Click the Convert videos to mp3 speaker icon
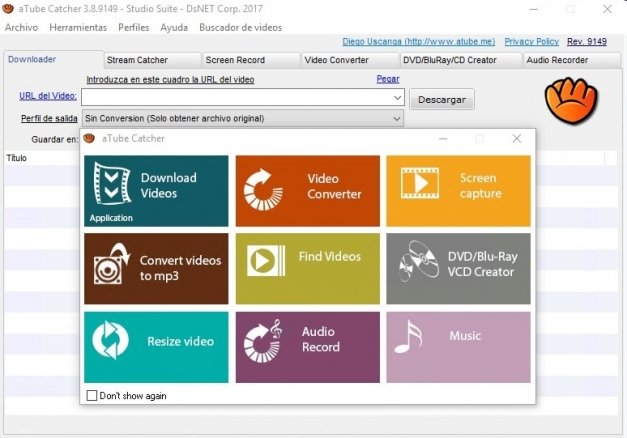The image size is (627, 438). pyautogui.click(x=112, y=264)
